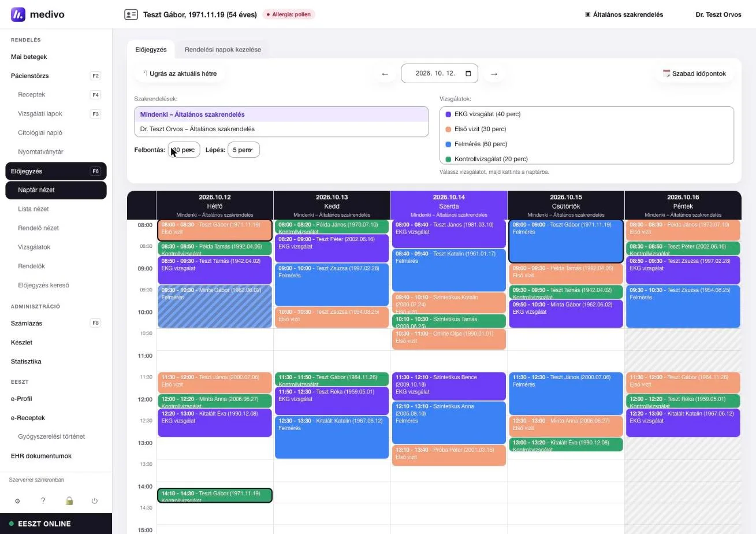Select EKG vizsgálat (40 perc) exam type
Image resolution: width=756 pixels, height=534 pixels.
click(586, 114)
